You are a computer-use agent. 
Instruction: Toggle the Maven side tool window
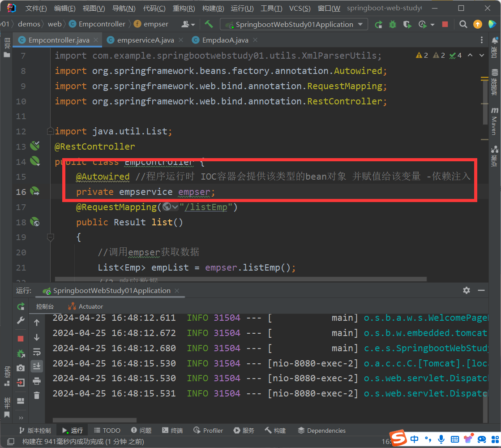coord(494,116)
